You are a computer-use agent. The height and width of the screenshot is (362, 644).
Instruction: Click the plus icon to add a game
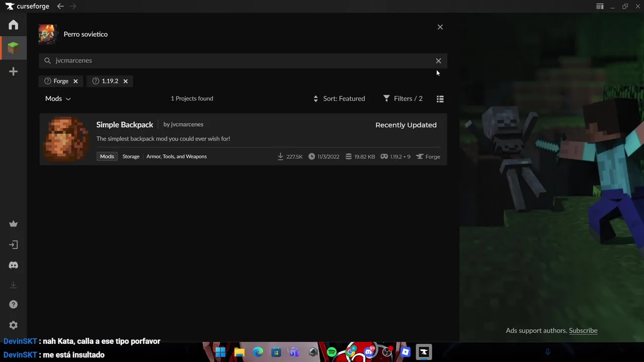pos(14,71)
